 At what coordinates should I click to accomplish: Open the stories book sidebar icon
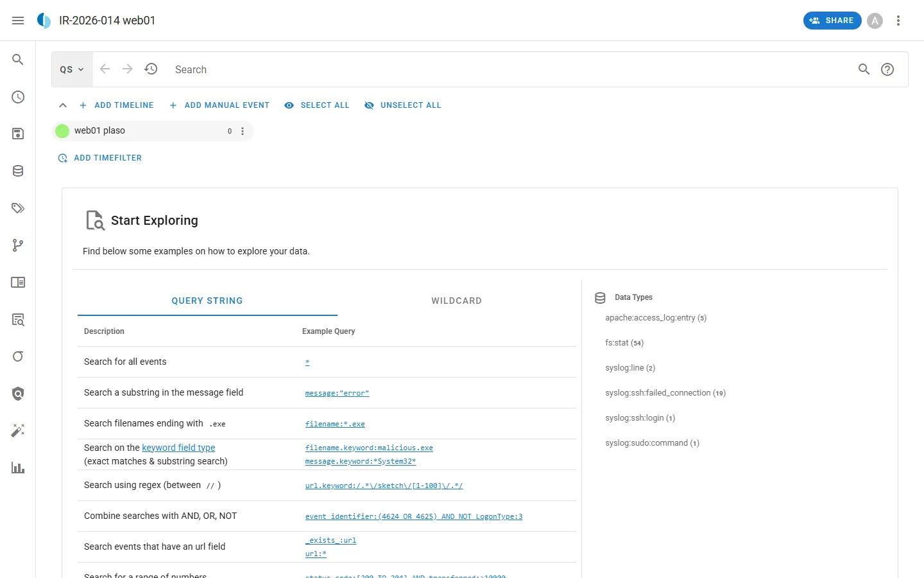coord(18,283)
